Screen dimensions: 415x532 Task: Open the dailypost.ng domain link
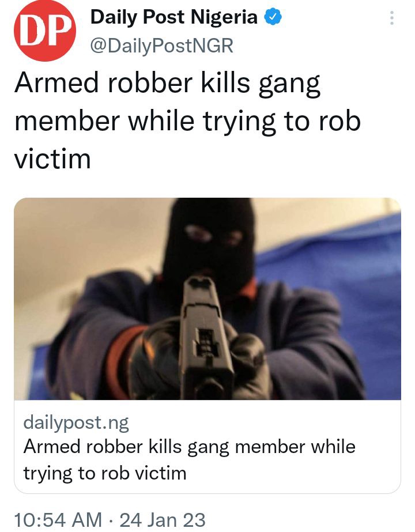(76, 423)
